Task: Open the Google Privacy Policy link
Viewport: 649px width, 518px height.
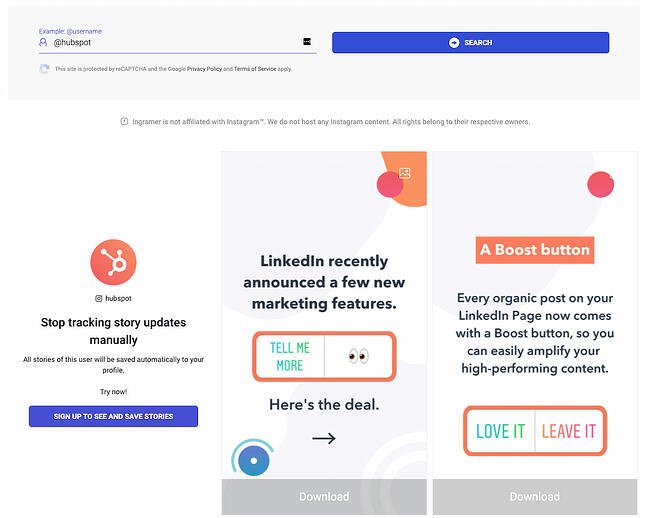Action: 204,69
